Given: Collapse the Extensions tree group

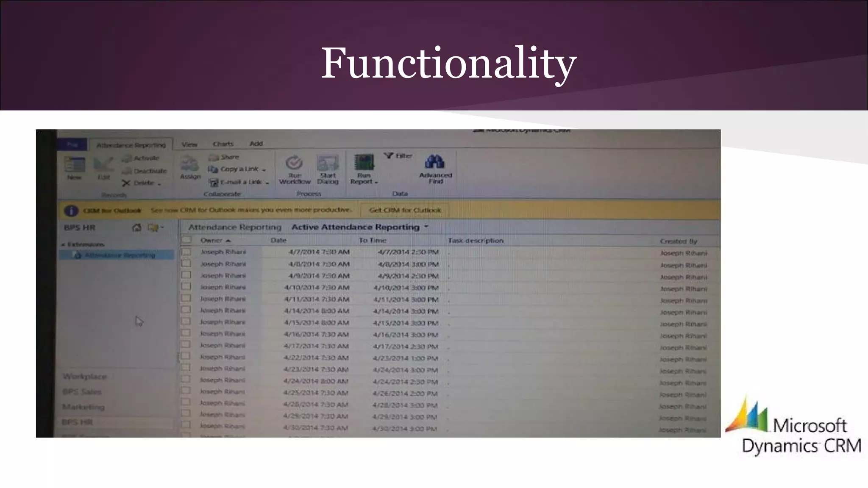Looking at the screenshot, I should click(63, 245).
